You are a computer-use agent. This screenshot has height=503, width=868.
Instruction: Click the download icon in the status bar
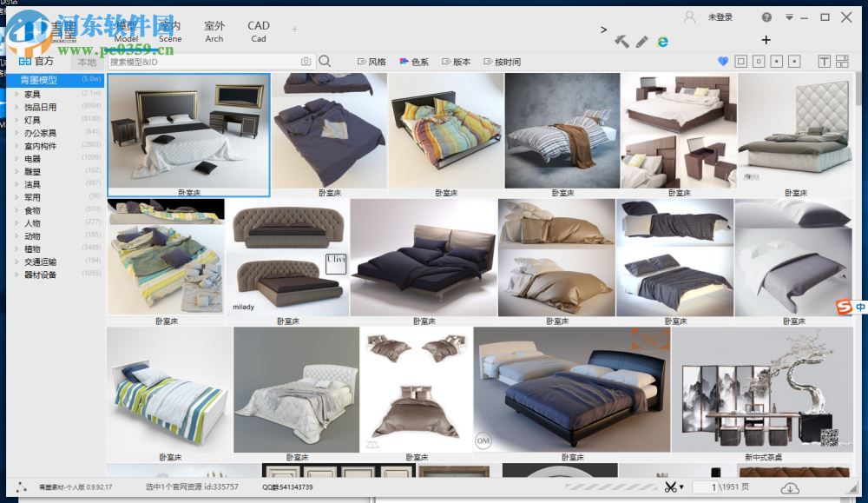(x=791, y=487)
